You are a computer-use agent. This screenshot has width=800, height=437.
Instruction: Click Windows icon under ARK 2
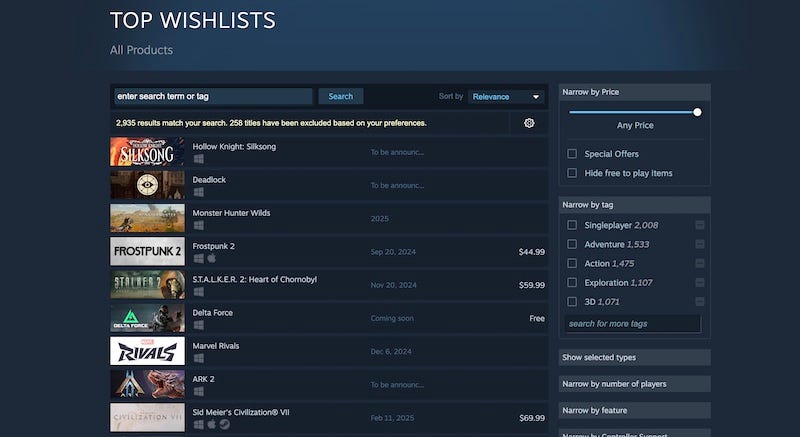198,392
